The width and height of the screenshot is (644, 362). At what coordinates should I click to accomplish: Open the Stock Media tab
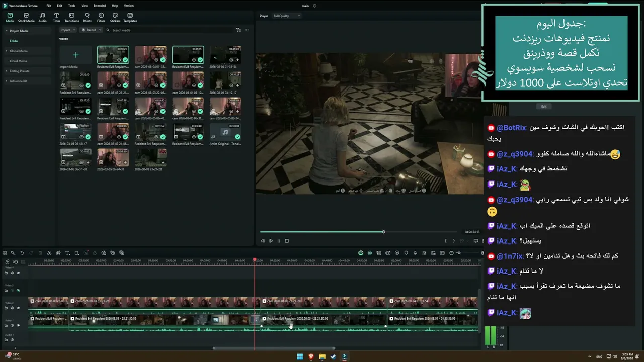[x=26, y=18]
